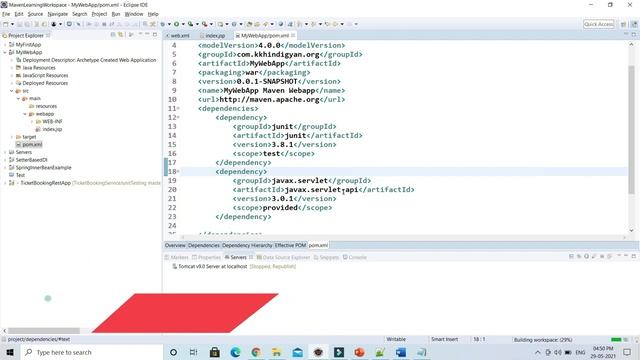
Task: Fold the servlet dependency at line 18
Action: coord(178,171)
